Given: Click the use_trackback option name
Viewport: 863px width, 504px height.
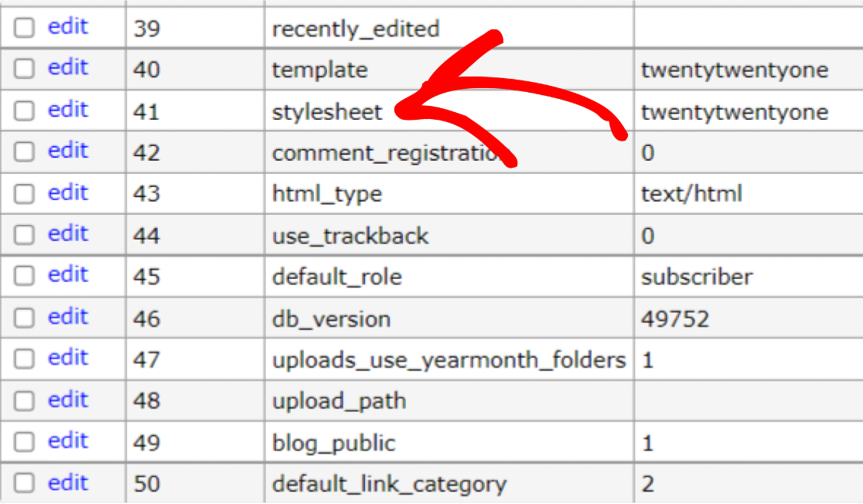Looking at the screenshot, I should (350, 236).
